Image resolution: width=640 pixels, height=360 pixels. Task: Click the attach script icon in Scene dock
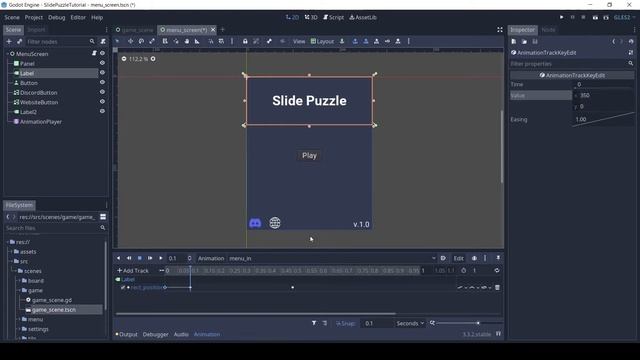point(103,42)
